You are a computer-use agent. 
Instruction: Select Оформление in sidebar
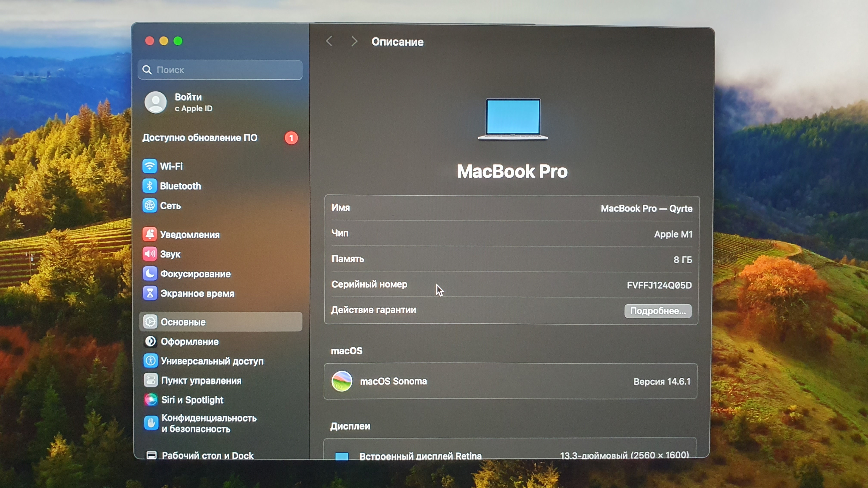[x=190, y=341]
